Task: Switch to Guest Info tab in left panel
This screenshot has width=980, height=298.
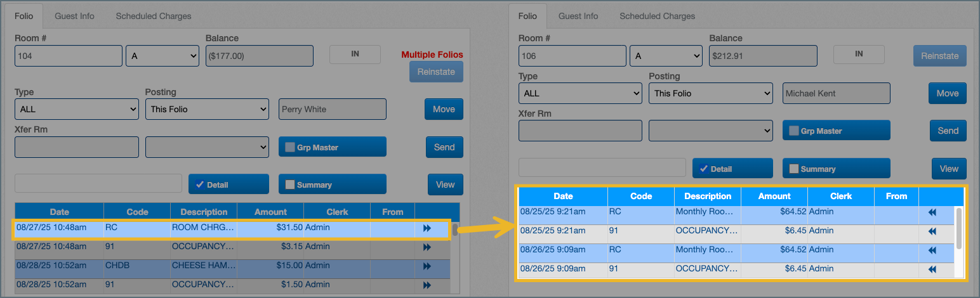Action: 74,16
